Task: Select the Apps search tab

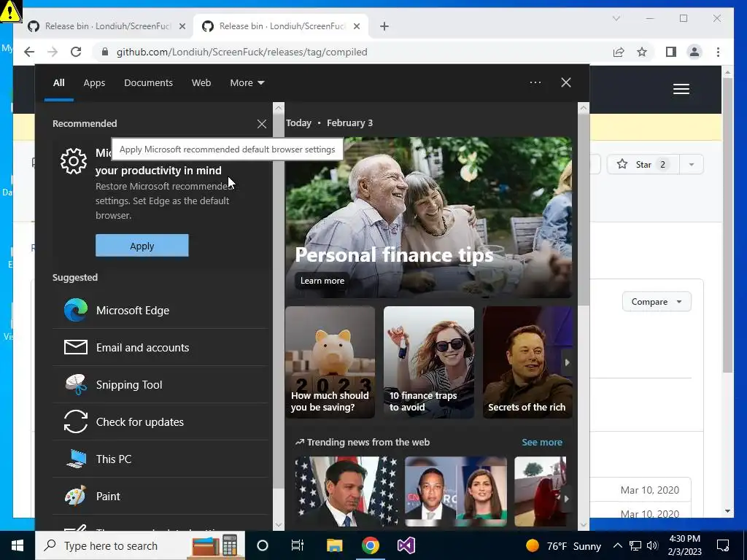Action: tap(94, 83)
